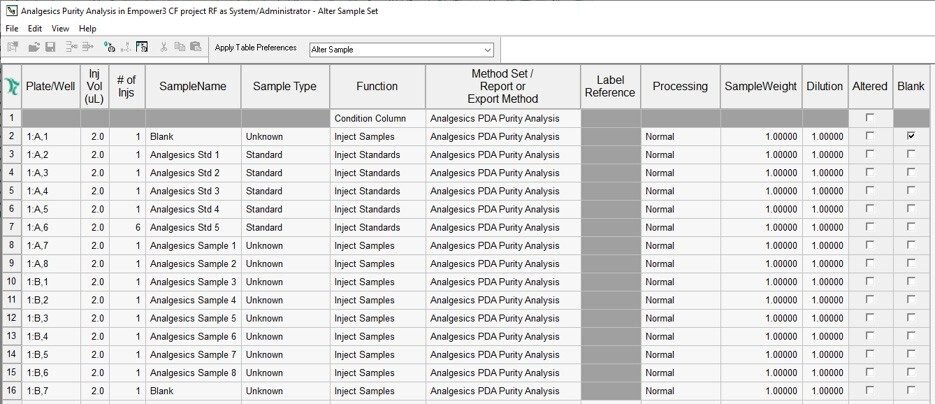Click the green-dot vials toolbar icon

pyautogui.click(x=109, y=47)
